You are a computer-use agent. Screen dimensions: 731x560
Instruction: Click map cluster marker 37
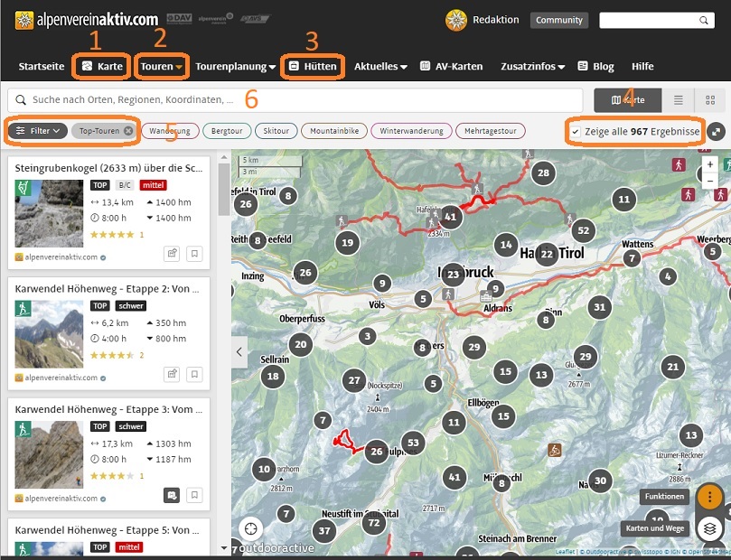tap(324, 530)
